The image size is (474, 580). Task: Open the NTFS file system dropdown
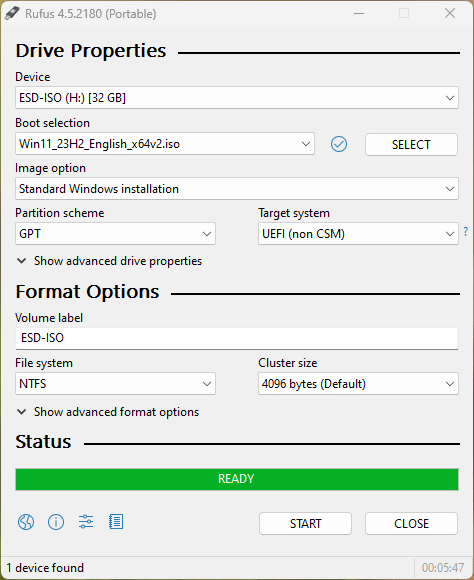[x=115, y=384]
